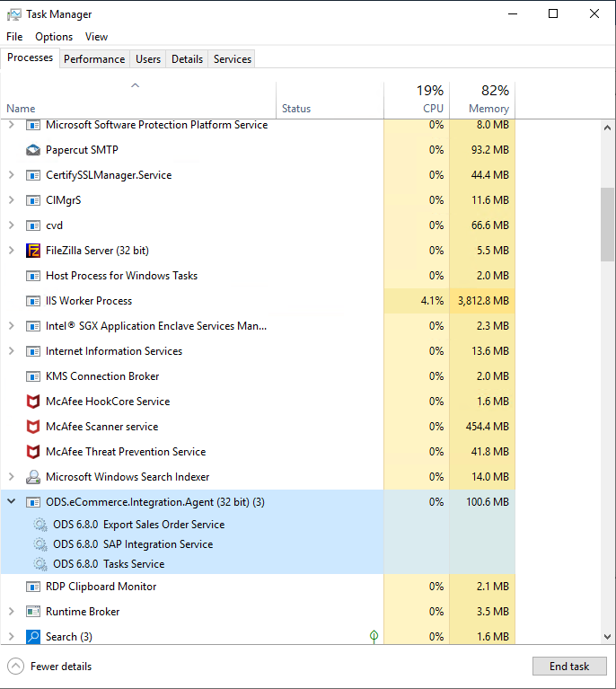
Task: Maximize the Task Manager window
Action: [x=553, y=14]
